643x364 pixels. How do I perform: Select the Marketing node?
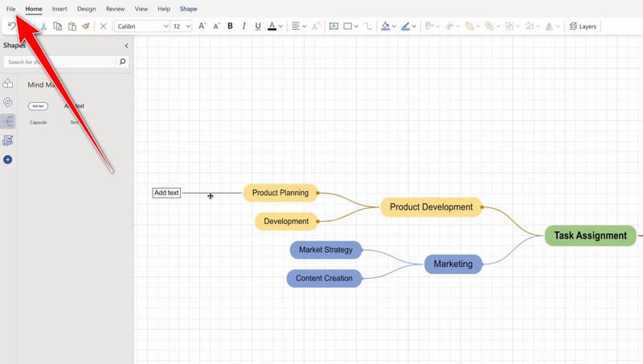453,264
